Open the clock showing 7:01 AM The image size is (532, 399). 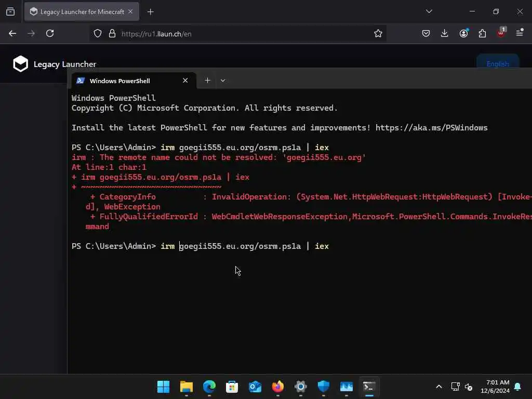pyautogui.click(x=495, y=387)
